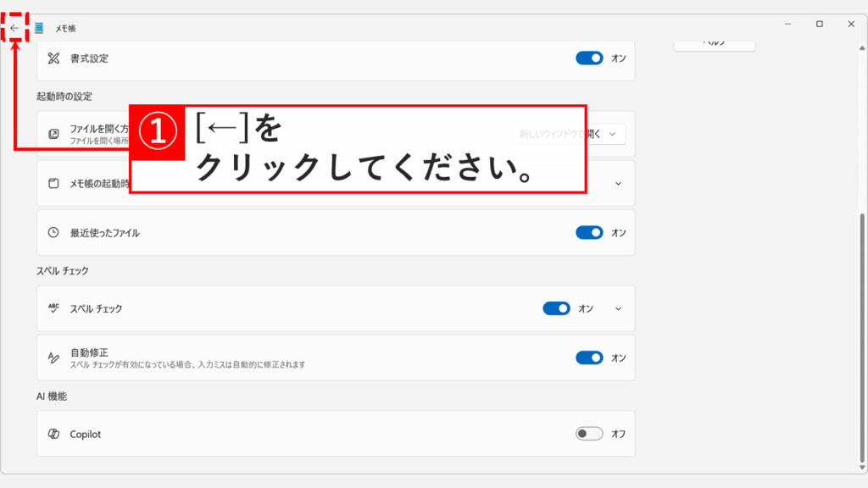Click the ヘルプ button
This screenshot has height=488, width=868.
tap(714, 42)
